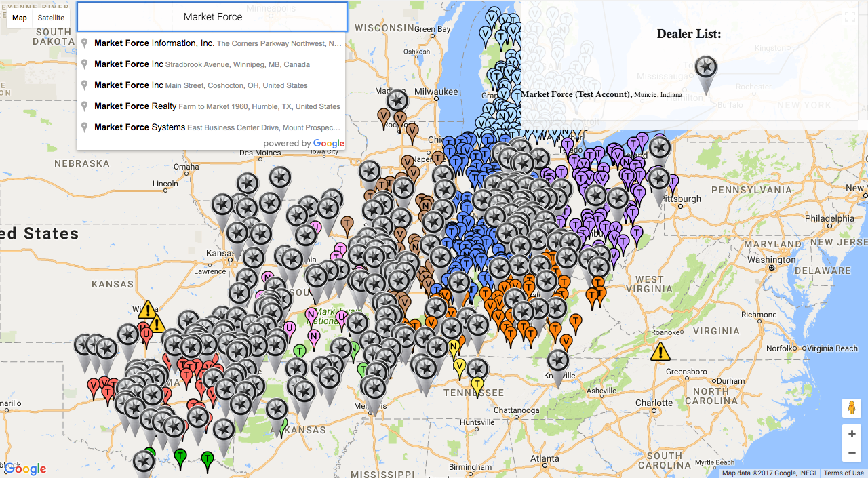This screenshot has height=478, width=868.
Task: Open the warning triangle near Roanoke
Action: (x=660, y=351)
